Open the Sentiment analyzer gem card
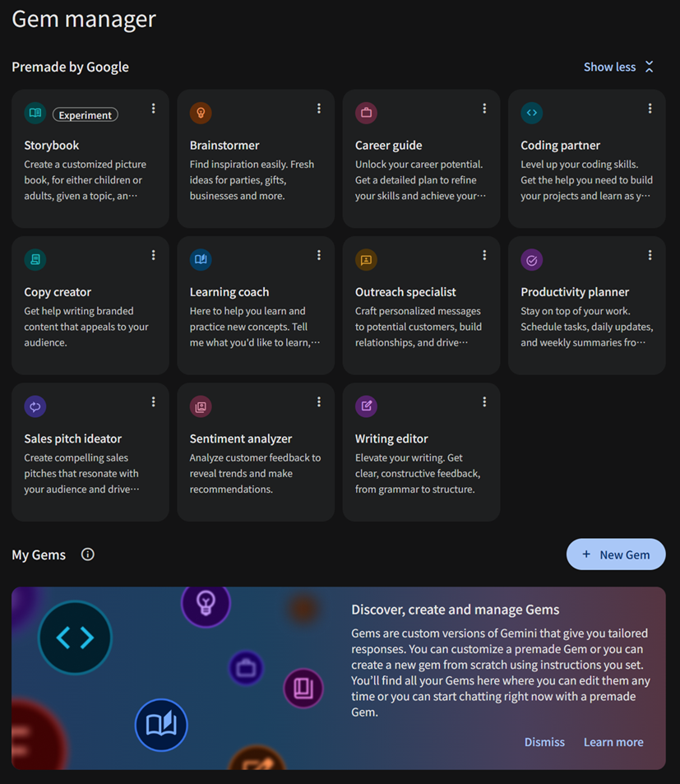This screenshot has height=784, width=680. click(256, 461)
